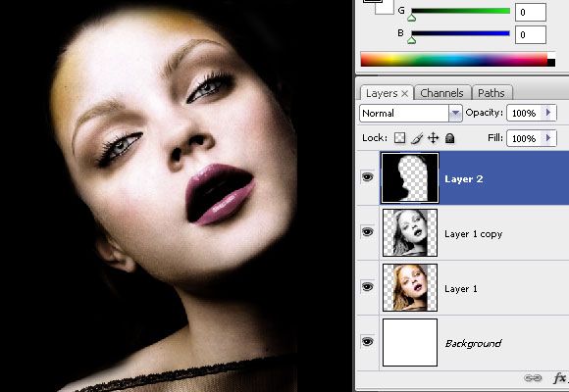Click the Layer 1 name

pos(460,289)
